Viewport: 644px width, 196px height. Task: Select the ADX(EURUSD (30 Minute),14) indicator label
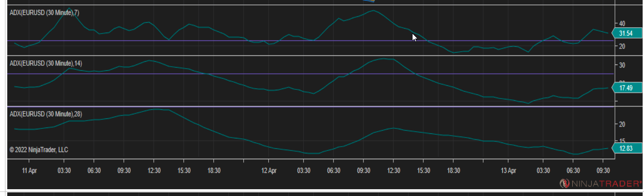[x=46, y=63]
